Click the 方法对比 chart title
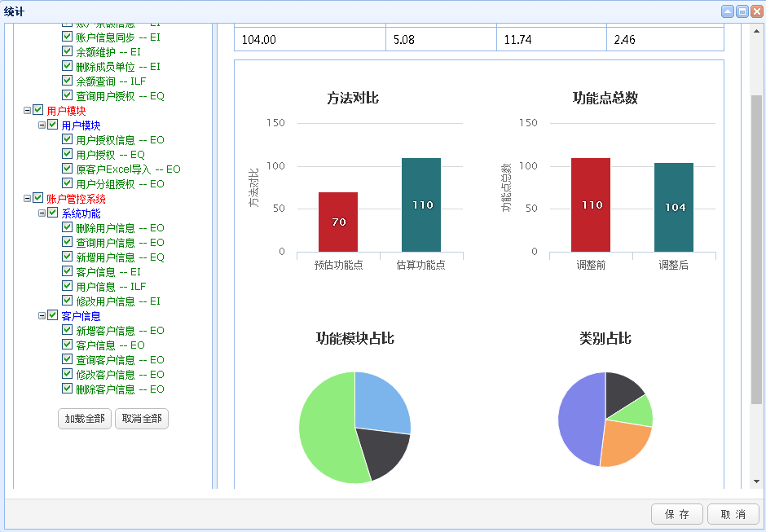This screenshot has width=766, height=532. 353,99
